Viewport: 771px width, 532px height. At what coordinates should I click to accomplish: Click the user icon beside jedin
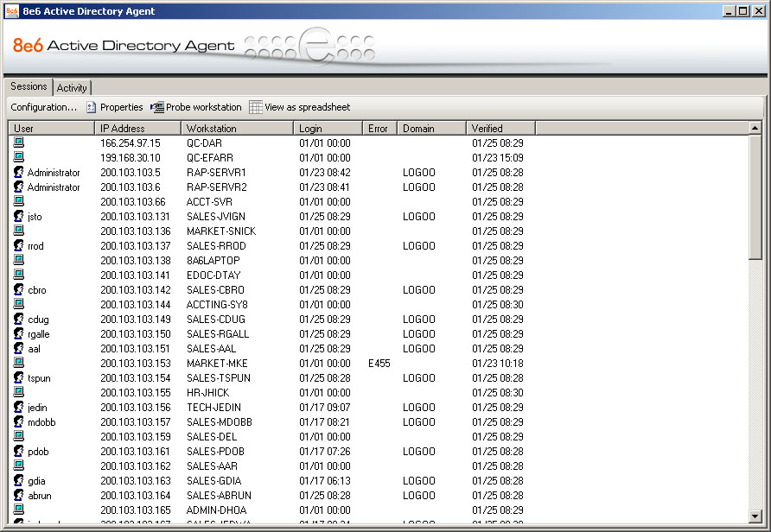click(x=19, y=408)
